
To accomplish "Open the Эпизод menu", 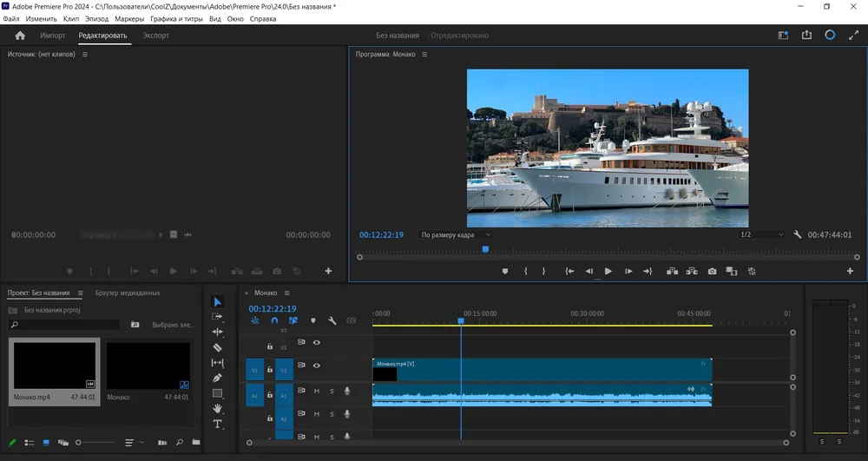I will (96, 18).
